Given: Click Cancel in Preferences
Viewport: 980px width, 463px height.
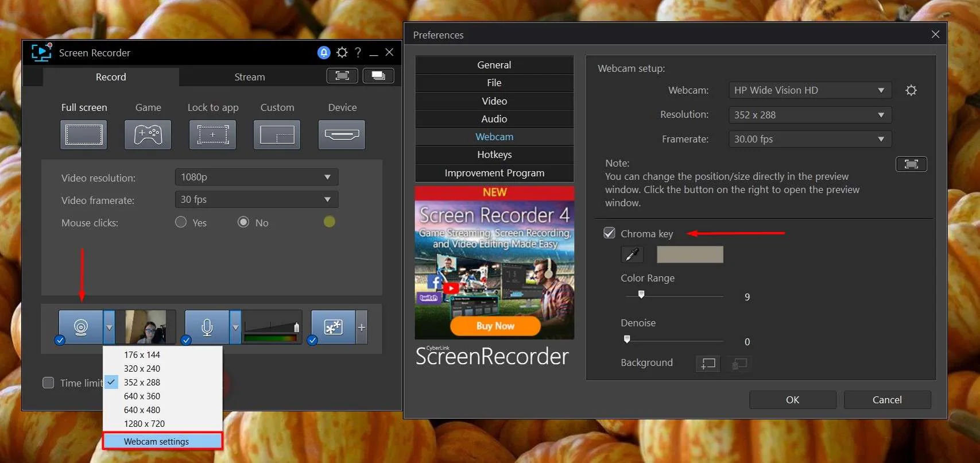Looking at the screenshot, I should pos(887,400).
